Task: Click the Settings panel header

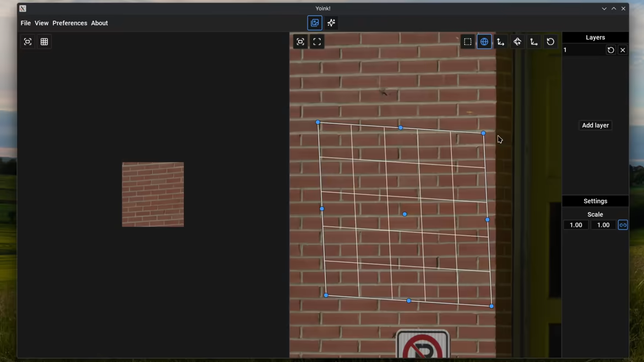Action: tap(595, 201)
